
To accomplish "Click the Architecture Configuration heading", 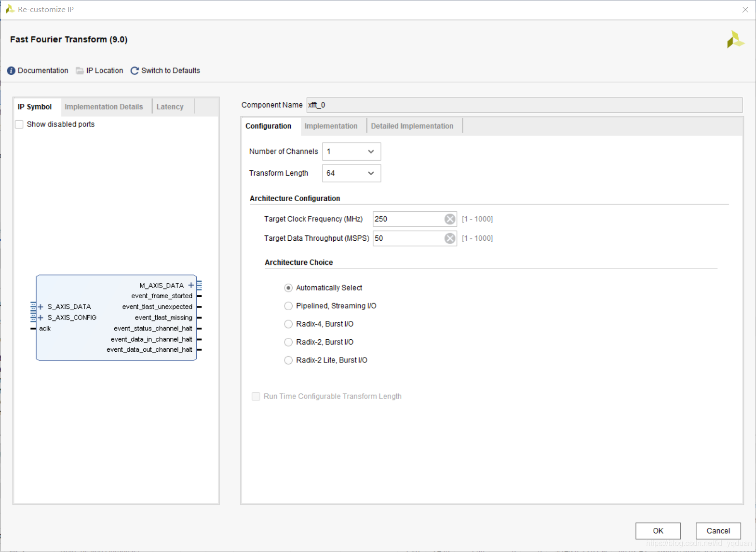I will tap(295, 198).
